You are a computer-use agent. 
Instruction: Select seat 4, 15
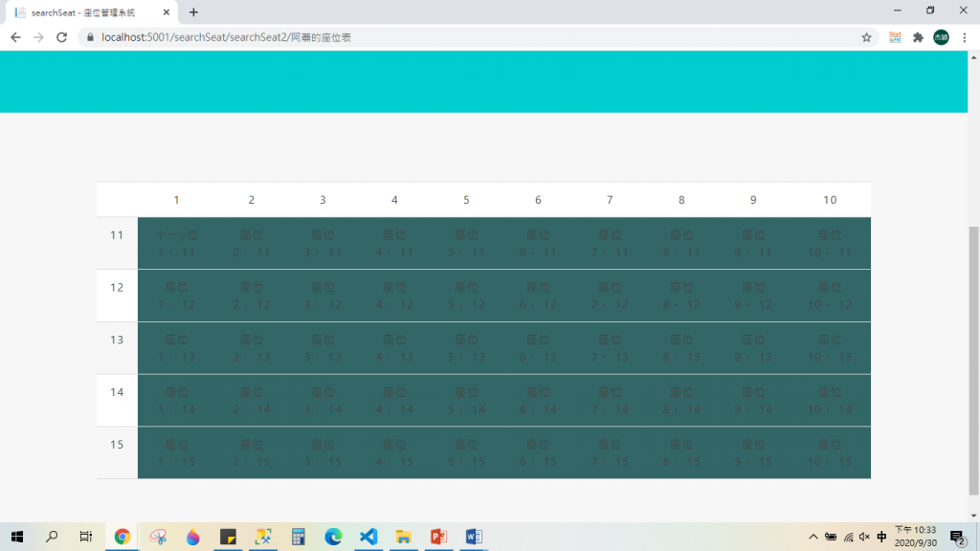tap(394, 453)
